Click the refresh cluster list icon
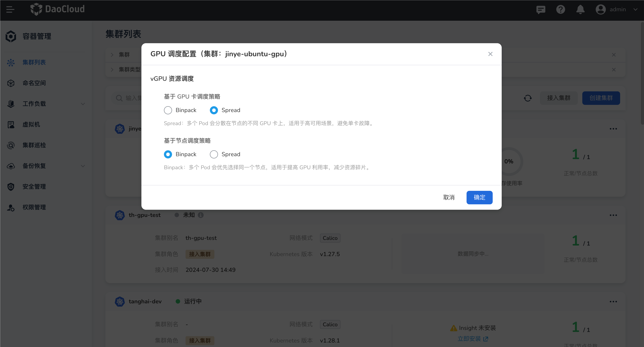 tap(528, 98)
